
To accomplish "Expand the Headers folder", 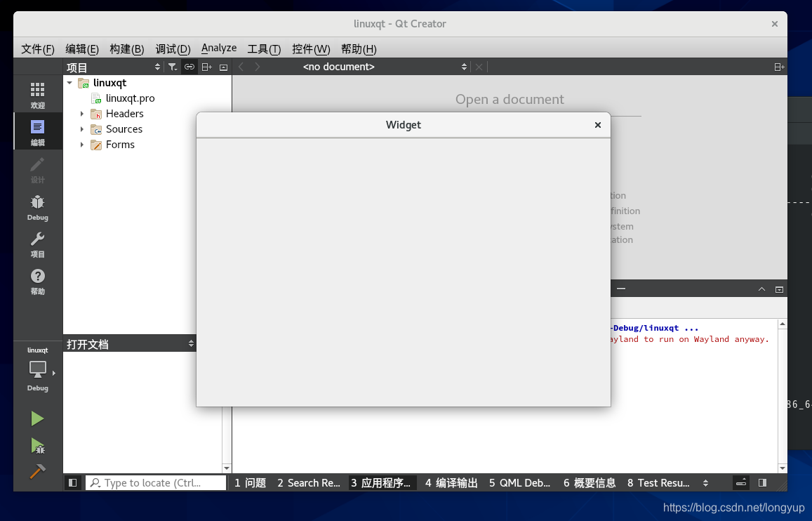I will [82, 114].
